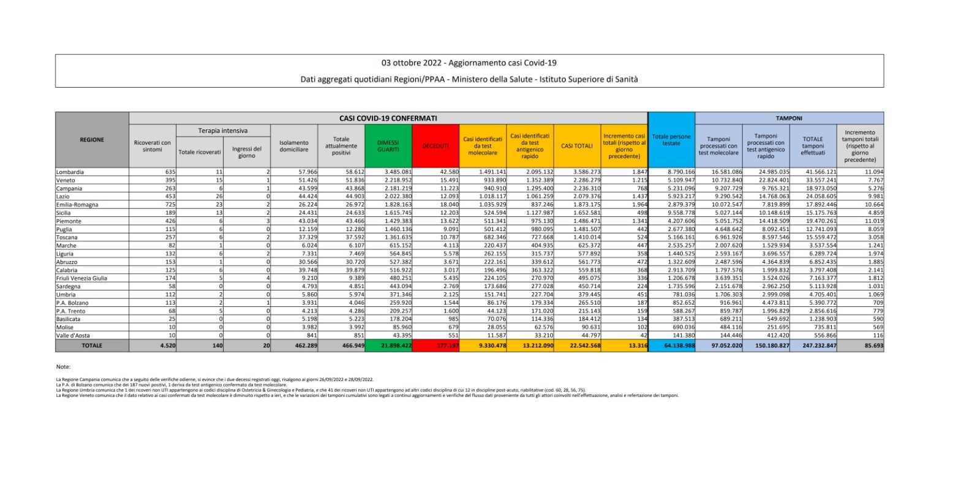980x481 pixels.
Task: Click the Emilia-Romagna row label
Action: pyautogui.click(x=77, y=205)
